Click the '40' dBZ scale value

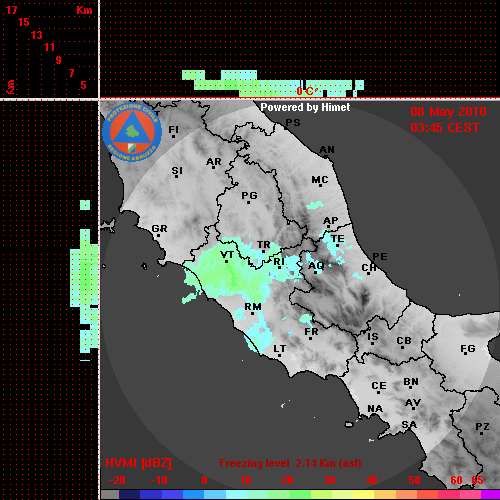(x=372, y=480)
